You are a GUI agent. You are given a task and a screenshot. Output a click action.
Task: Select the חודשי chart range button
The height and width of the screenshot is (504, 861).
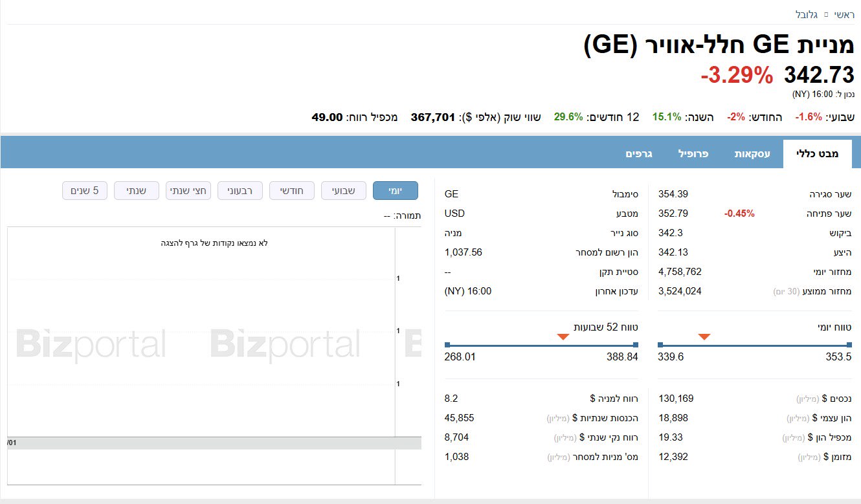(292, 191)
